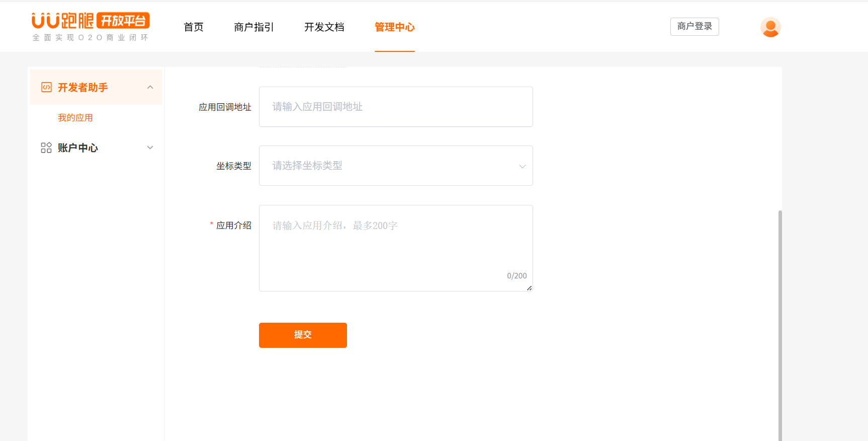Image resolution: width=868 pixels, height=441 pixels.
Task: Click the 应用回调地址 label
Action: click(x=225, y=107)
